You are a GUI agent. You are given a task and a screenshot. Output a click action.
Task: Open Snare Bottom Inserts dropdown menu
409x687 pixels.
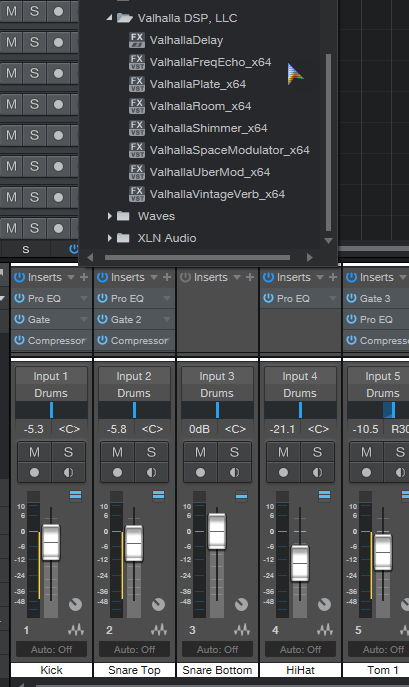tap(237, 277)
